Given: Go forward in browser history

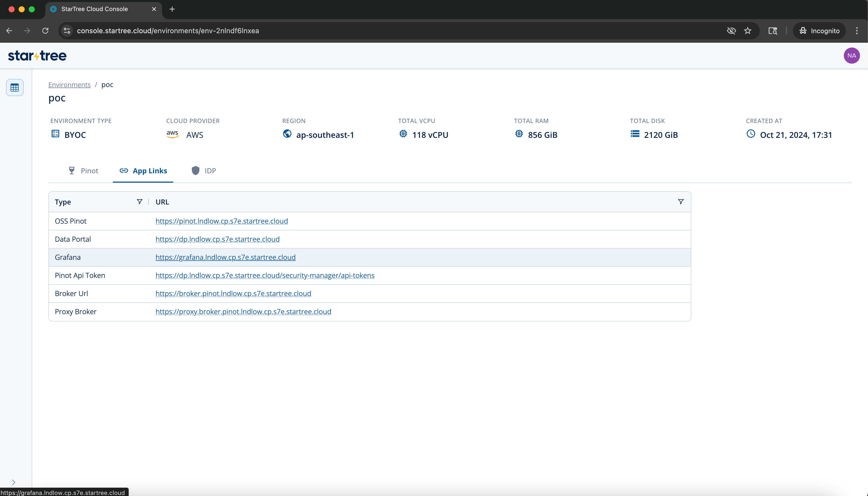Looking at the screenshot, I should pos(27,31).
